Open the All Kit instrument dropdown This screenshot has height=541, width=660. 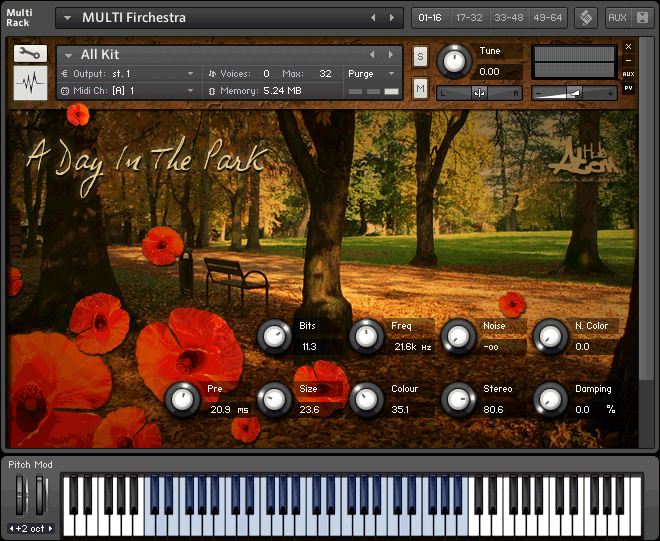click(69, 55)
